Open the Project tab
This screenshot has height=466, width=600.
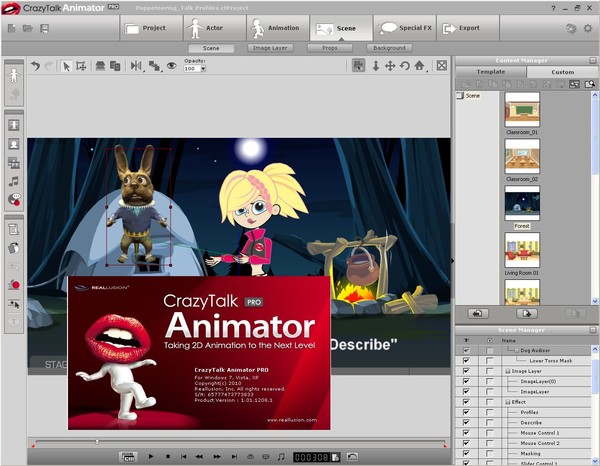tap(151, 28)
